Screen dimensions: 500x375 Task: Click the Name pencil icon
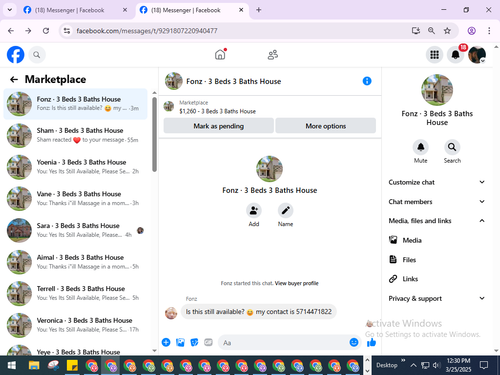click(285, 211)
